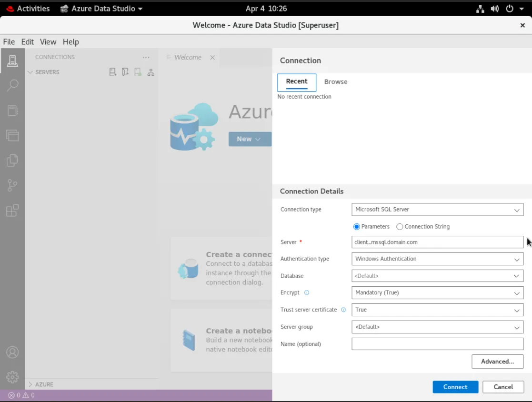Click Encrypt info icon
This screenshot has height=402, width=532.
tap(307, 292)
